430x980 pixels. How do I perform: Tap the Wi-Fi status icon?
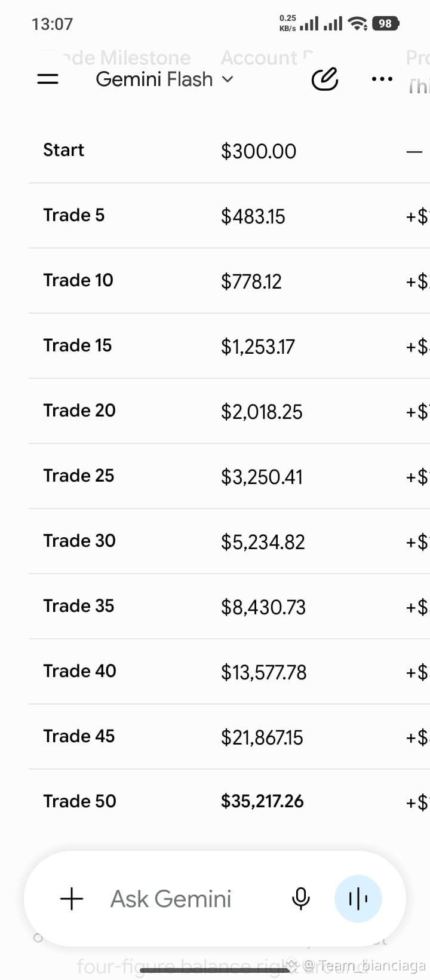358,24
